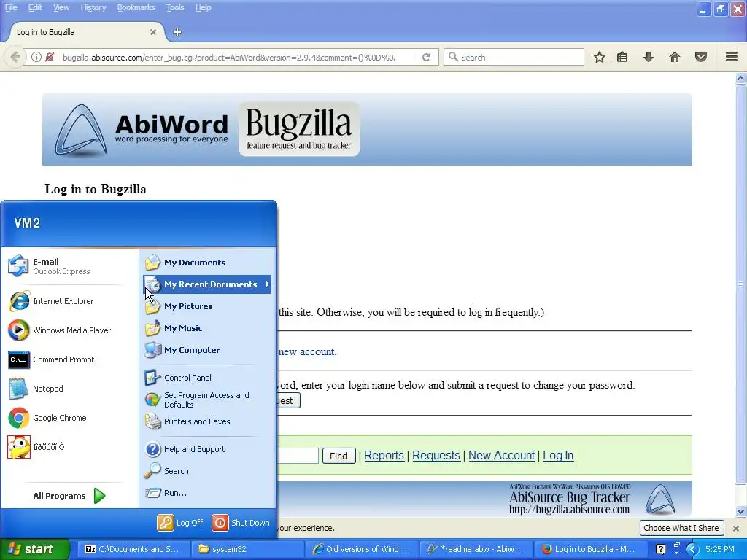Image resolution: width=747 pixels, height=560 pixels.
Task: Click the insecure connection crossed-lock icon
Action: pyautogui.click(x=50, y=57)
